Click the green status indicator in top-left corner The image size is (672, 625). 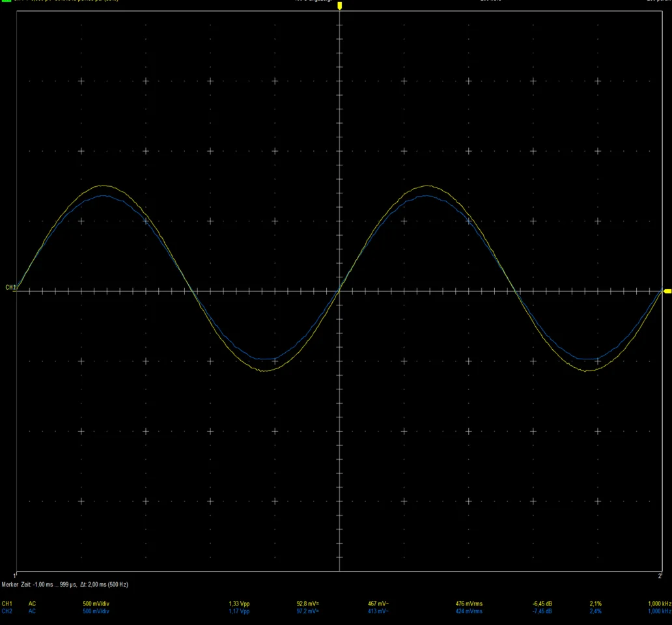(x=7, y=1)
